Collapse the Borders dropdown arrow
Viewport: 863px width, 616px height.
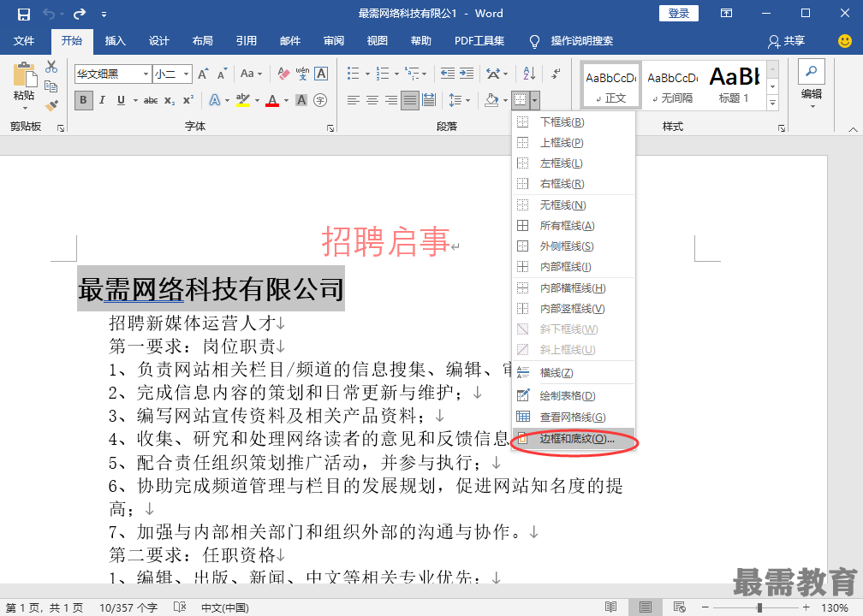(x=534, y=100)
